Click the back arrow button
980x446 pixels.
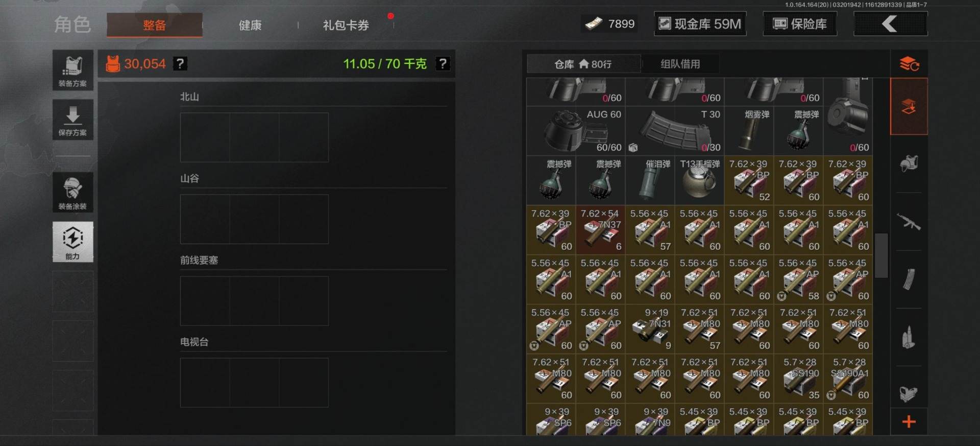(x=890, y=24)
